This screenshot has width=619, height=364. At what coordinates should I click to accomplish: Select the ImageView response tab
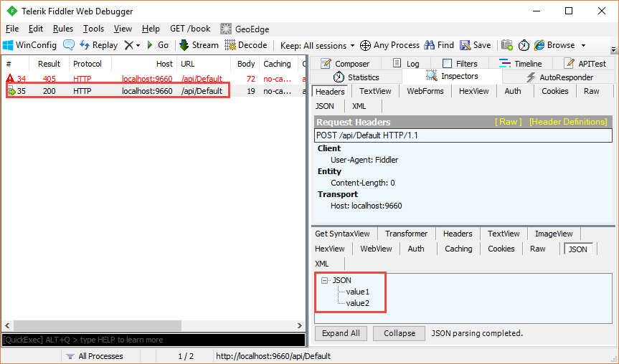[x=554, y=234]
